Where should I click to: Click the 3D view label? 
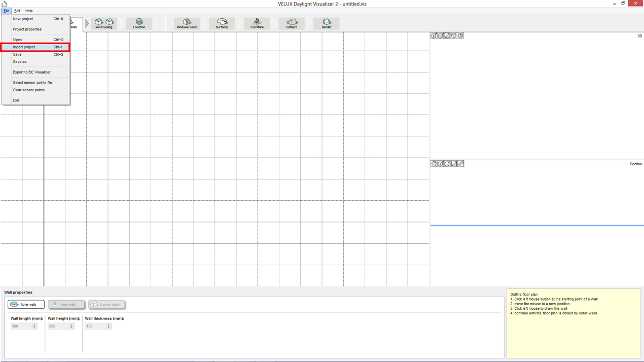point(639,36)
